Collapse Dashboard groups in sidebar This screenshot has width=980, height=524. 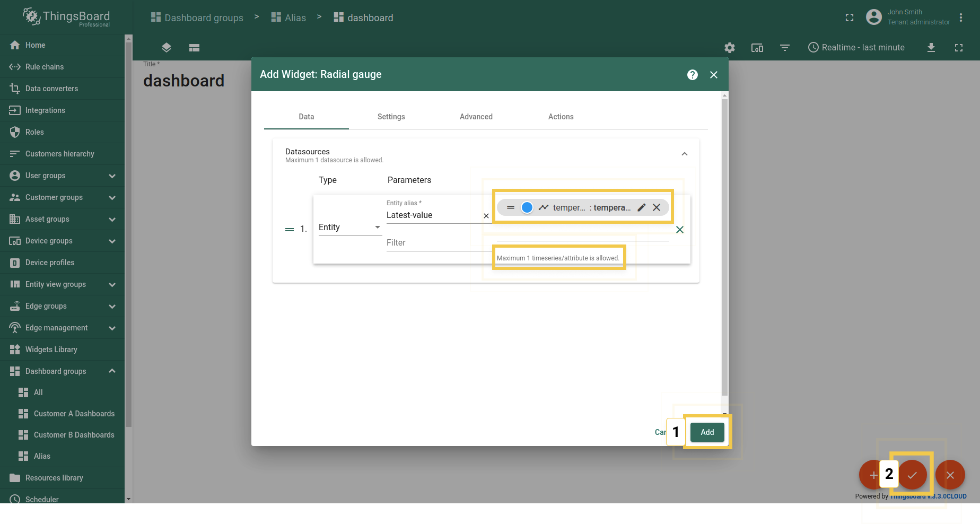[x=112, y=371]
